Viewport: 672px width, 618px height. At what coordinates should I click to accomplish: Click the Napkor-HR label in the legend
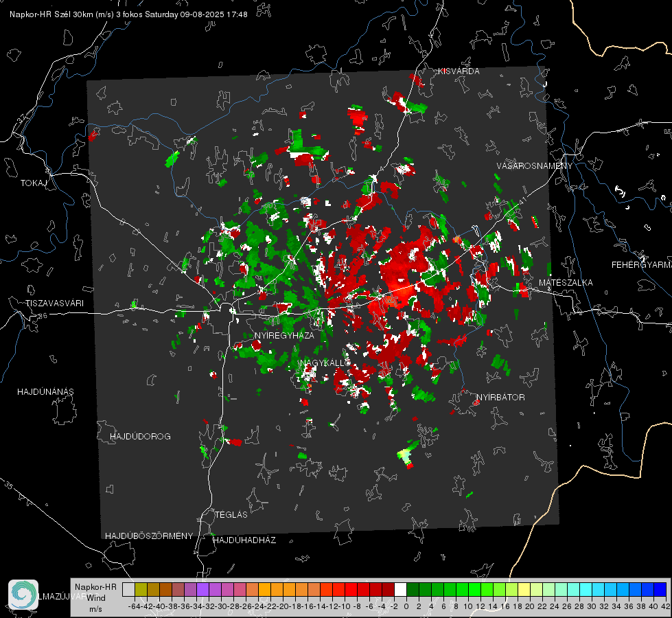click(x=95, y=587)
